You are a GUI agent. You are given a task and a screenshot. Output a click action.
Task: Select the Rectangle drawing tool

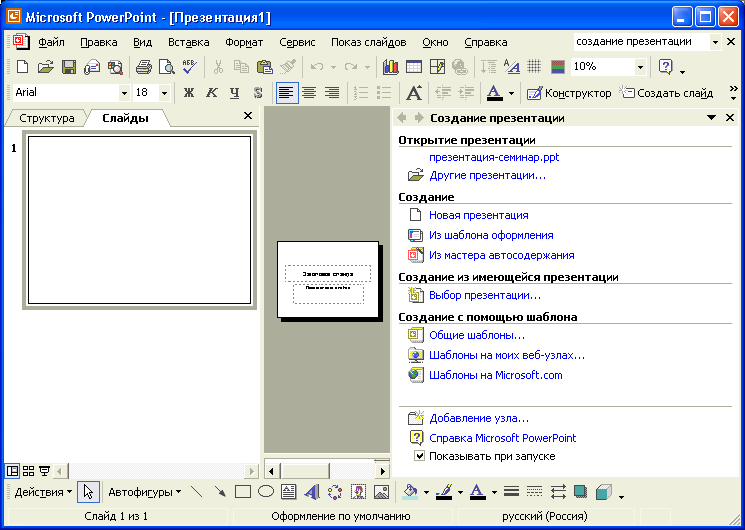tap(243, 492)
